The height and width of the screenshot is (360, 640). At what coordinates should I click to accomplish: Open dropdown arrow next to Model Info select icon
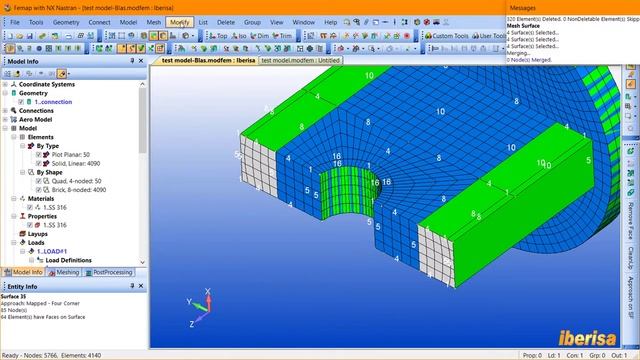[x=69, y=74]
